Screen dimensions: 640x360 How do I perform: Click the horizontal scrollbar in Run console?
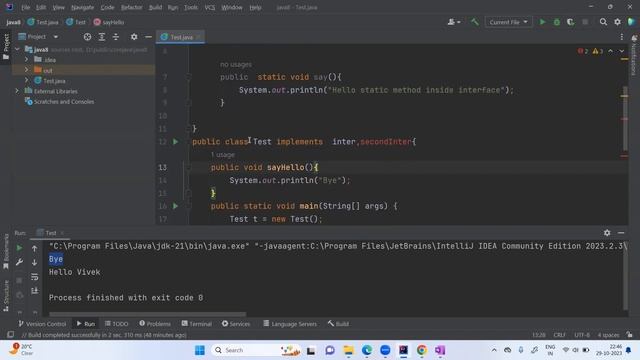click(x=147, y=314)
